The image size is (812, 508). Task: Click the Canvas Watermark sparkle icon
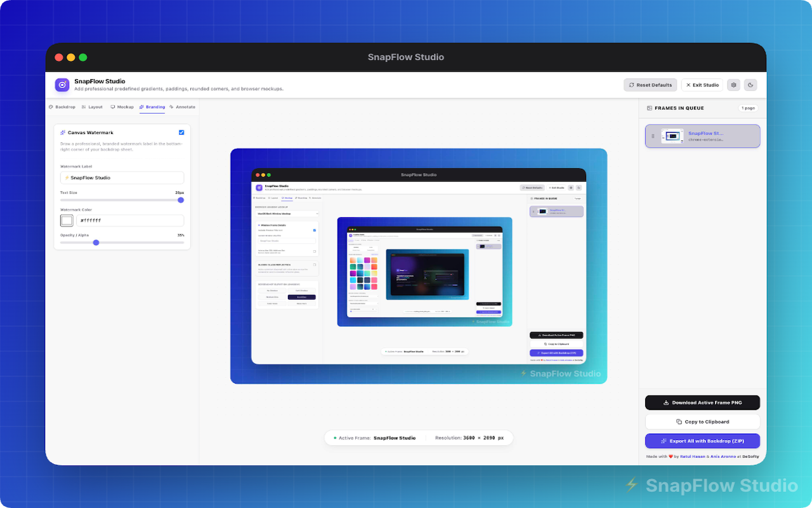63,133
